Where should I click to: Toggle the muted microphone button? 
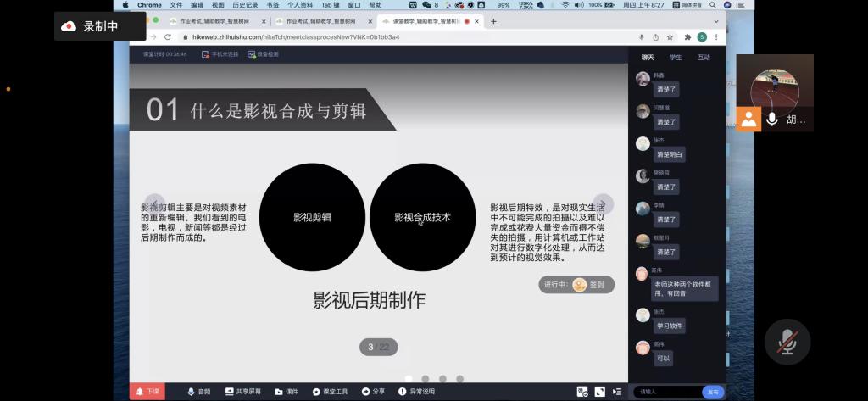click(x=787, y=342)
